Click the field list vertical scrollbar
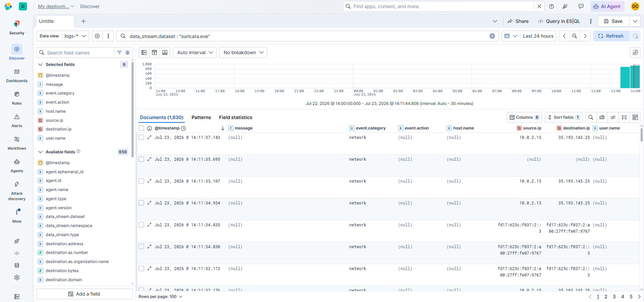Screen dimensions: 644x302 pos(133,109)
